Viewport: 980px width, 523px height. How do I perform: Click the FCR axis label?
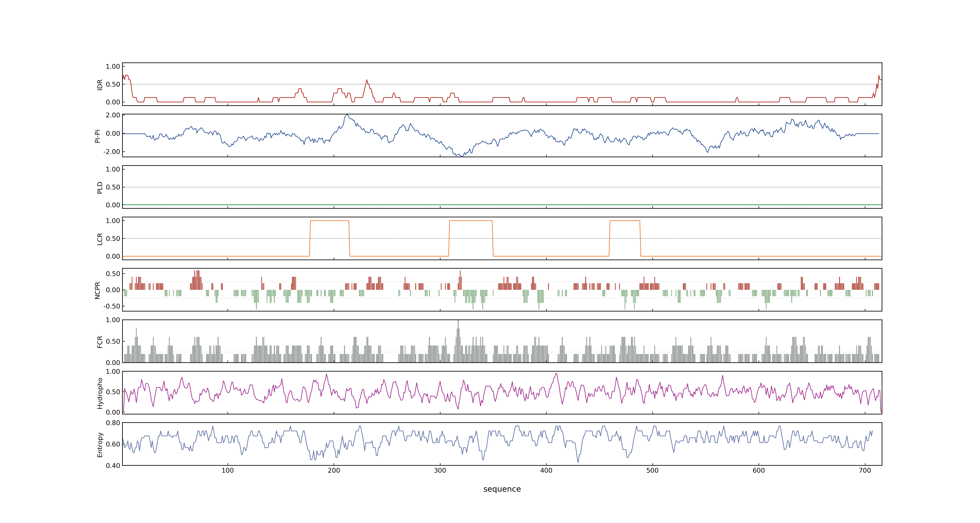click(x=100, y=342)
